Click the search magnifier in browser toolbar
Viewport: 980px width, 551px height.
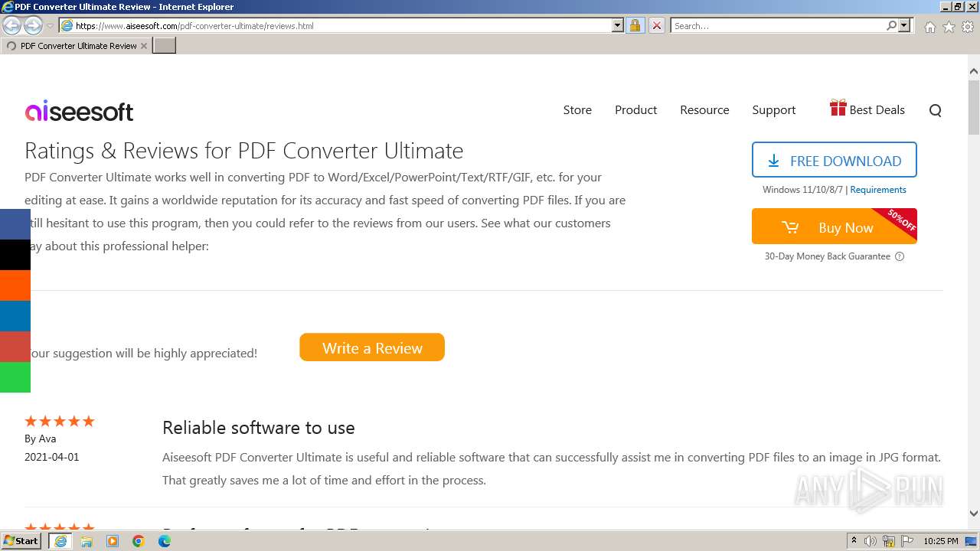coord(892,26)
